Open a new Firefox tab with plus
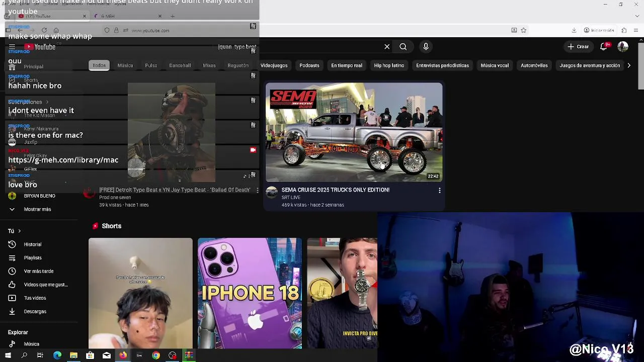Viewport: 644px width, 362px height. point(173,16)
